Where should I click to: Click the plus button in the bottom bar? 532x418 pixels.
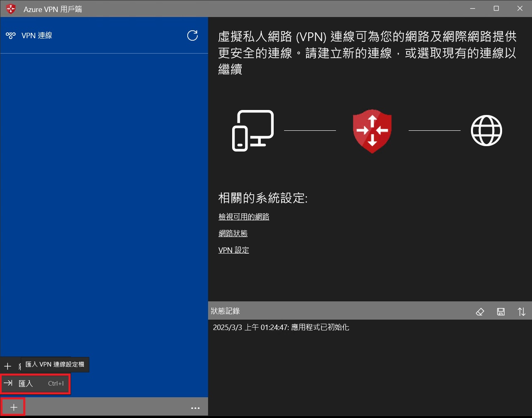click(x=14, y=407)
